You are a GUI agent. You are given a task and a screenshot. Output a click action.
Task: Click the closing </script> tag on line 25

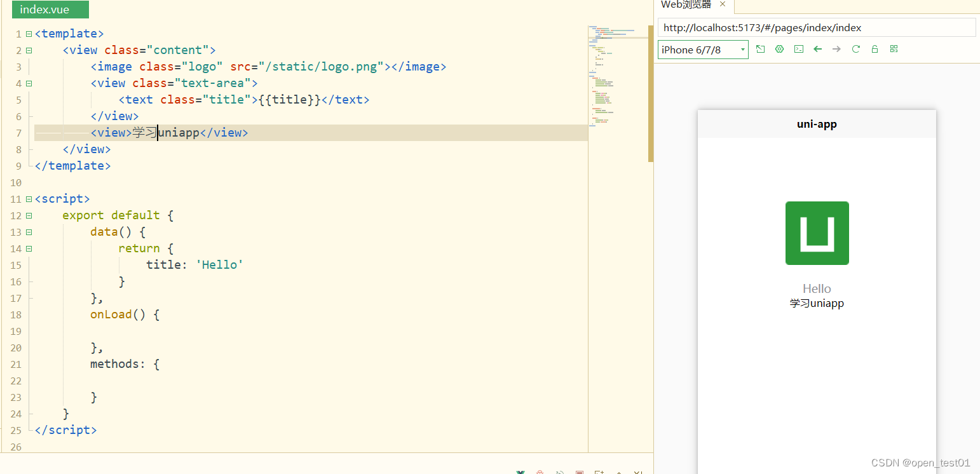tap(65, 430)
